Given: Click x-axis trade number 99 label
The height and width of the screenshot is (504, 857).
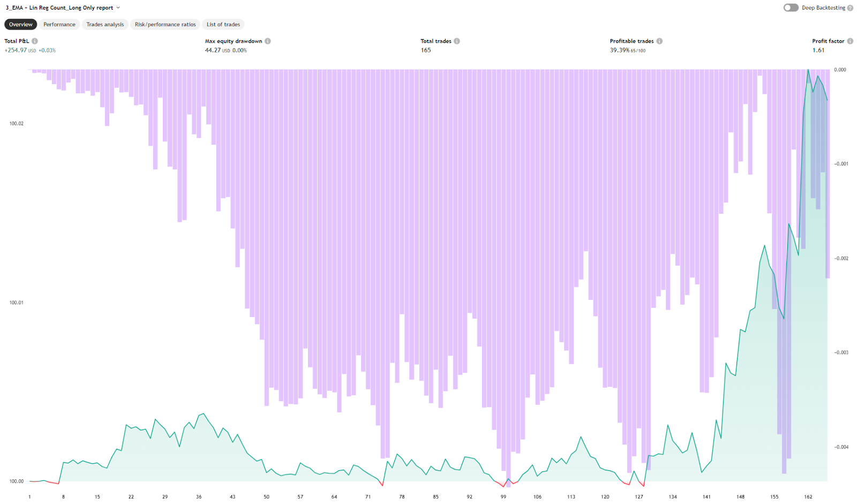Looking at the screenshot, I should (503, 497).
